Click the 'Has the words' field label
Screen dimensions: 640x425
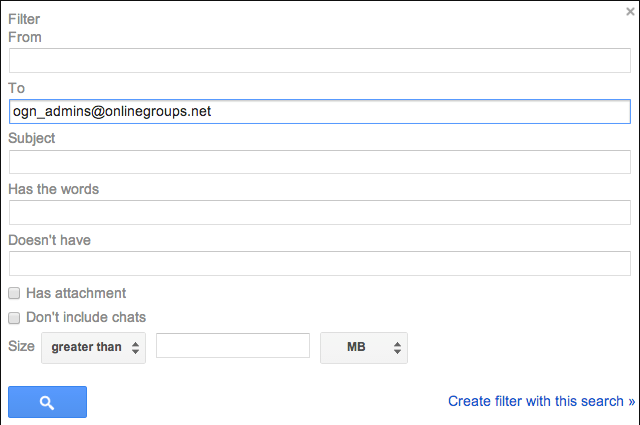[x=53, y=189]
